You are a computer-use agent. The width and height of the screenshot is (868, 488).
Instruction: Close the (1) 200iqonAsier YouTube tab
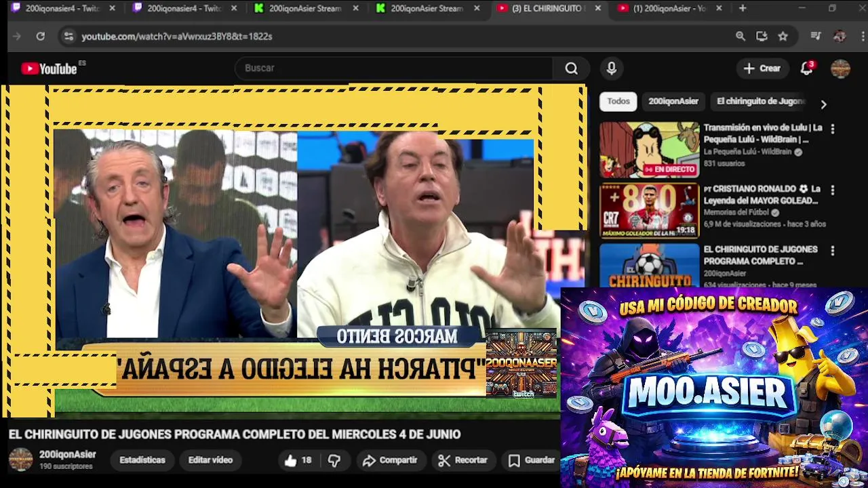click(719, 8)
